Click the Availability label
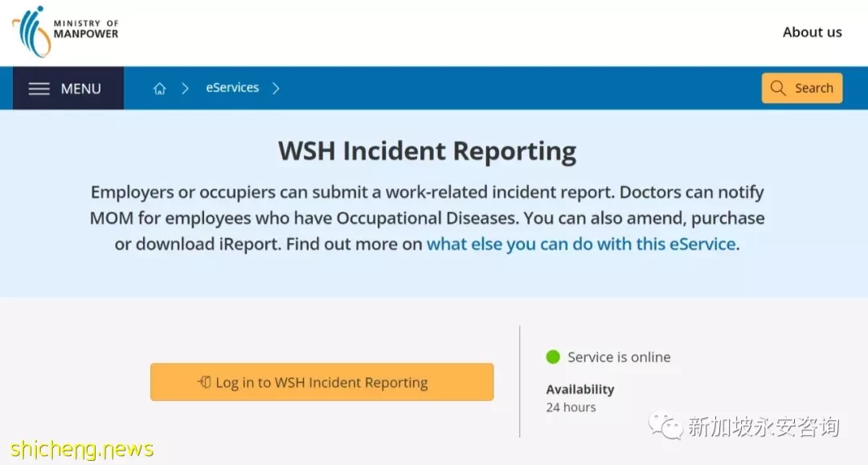The image size is (868, 465). click(580, 389)
